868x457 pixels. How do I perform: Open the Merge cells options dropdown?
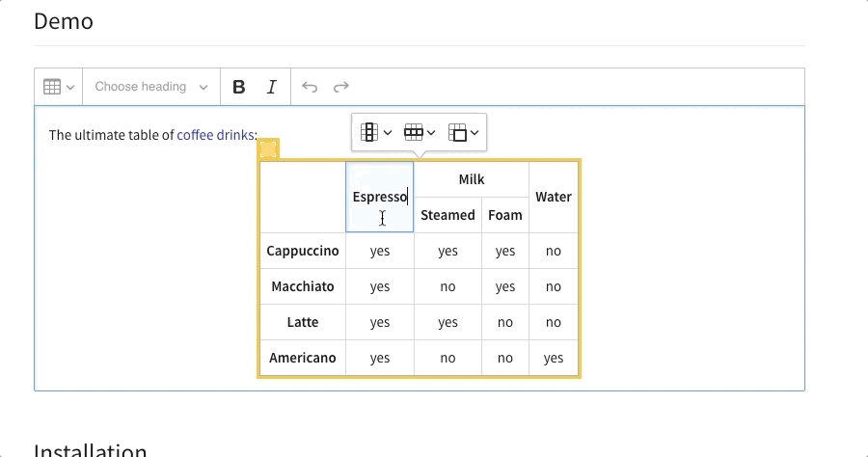[x=463, y=133]
